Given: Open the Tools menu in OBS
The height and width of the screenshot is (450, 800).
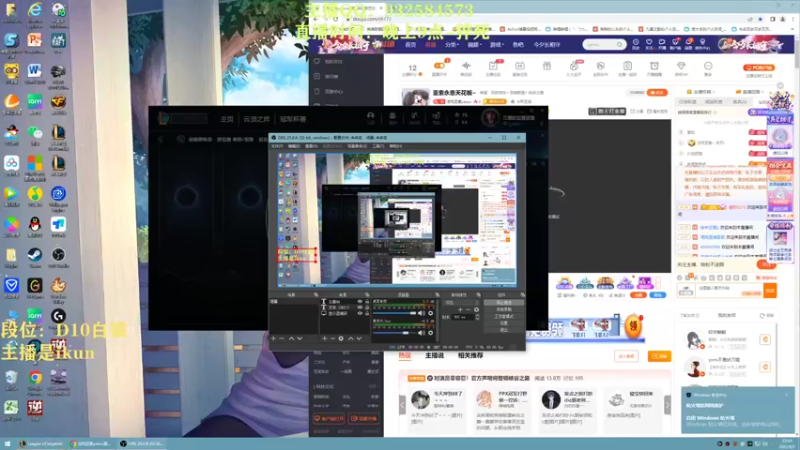Looking at the screenshot, I should tap(378, 146).
